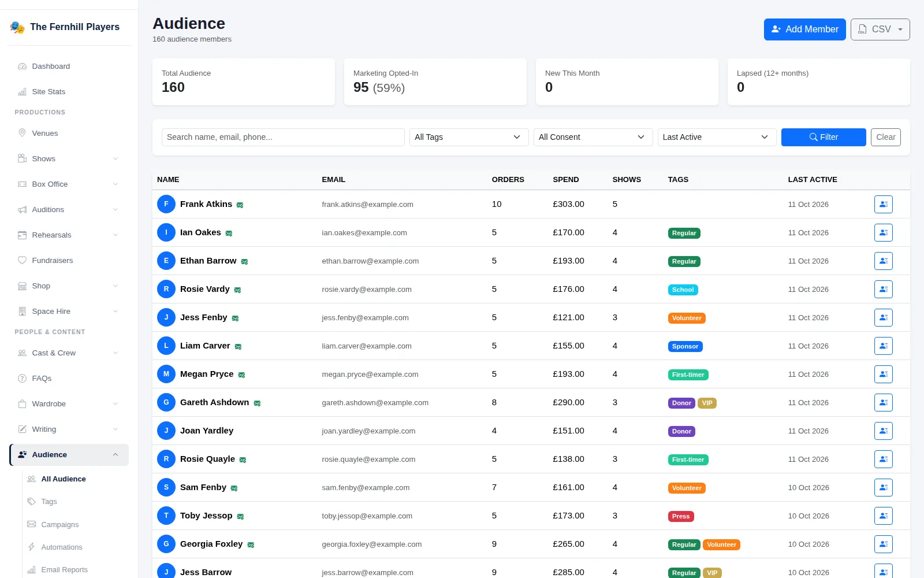Viewport: 924px width, 578px height.
Task: Click the SPEND column header
Action: pyautogui.click(x=565, y=179)
